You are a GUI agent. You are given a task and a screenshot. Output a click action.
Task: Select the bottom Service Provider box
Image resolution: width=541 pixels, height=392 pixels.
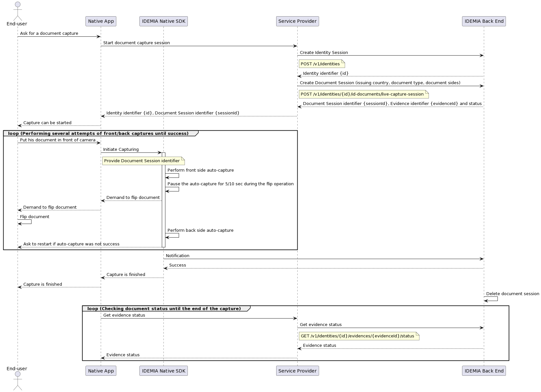297,371
